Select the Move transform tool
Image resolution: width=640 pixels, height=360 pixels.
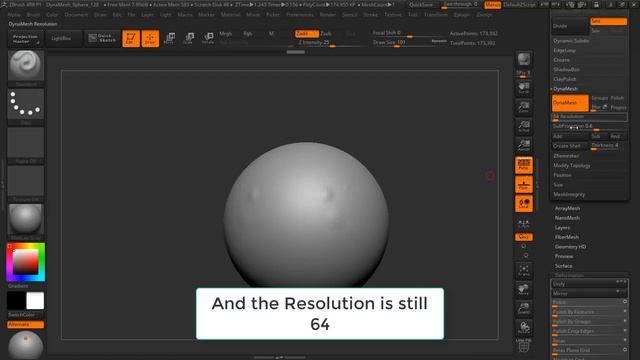(x=169, y=38)
